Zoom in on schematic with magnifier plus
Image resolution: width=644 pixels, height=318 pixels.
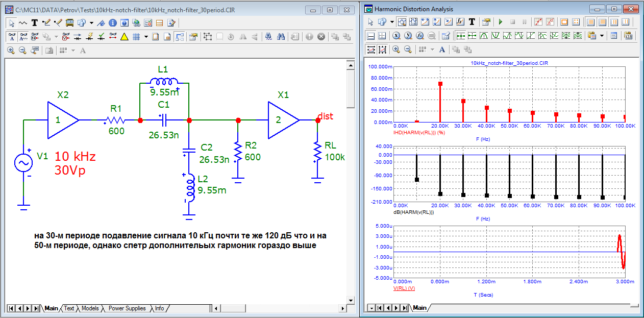pos(11,50)
